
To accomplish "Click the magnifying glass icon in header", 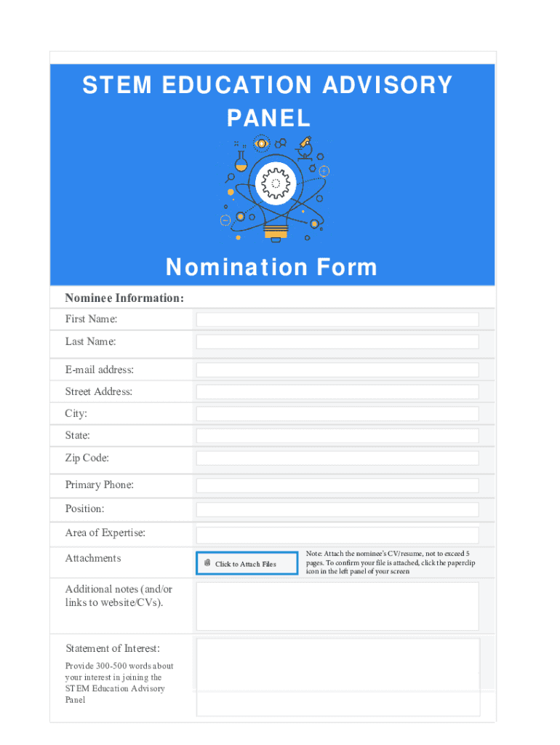I will pyautogui.click(x=231, y=177).
